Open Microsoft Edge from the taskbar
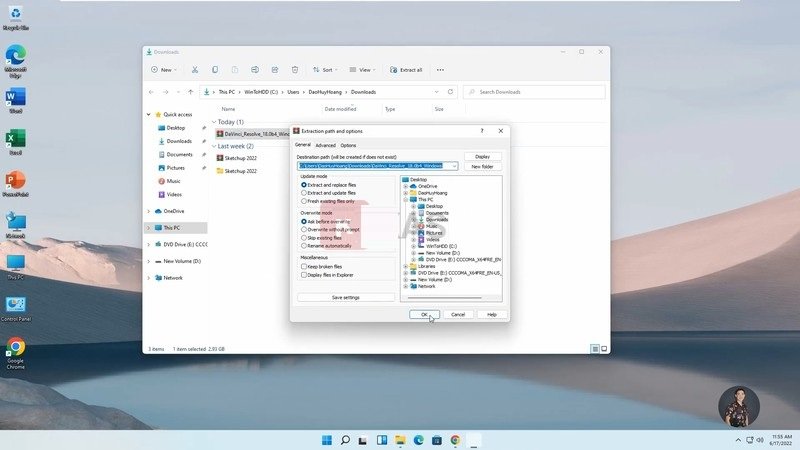 pyautogui.click(x=418, y=440)
